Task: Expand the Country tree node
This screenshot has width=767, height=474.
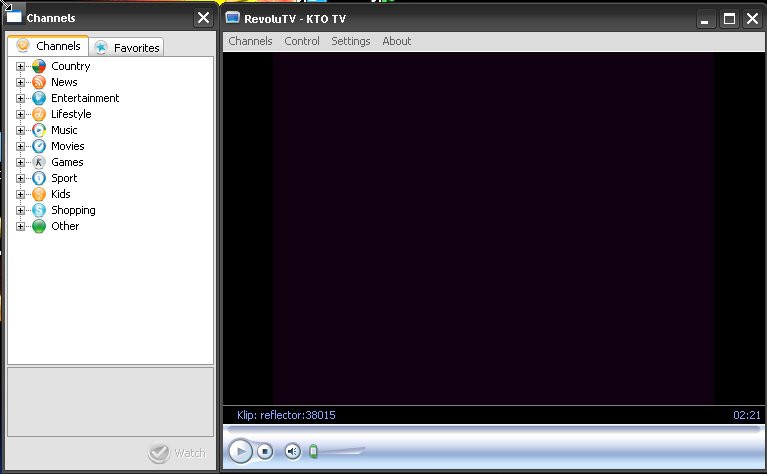Action: [20, 67]
